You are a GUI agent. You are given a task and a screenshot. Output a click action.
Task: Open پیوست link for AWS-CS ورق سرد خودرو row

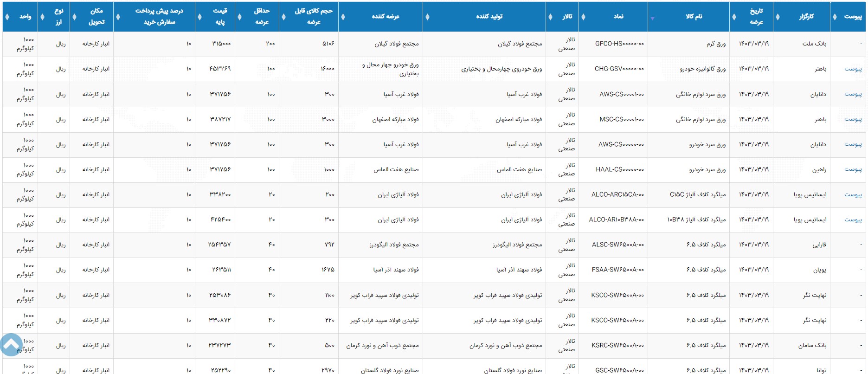click(x=853, y=144)
